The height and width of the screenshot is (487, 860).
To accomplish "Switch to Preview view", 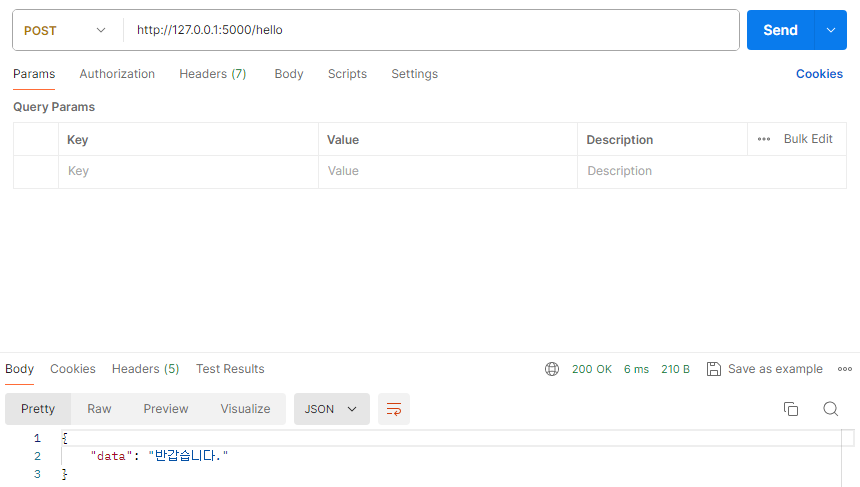I will tap(166, 409).
